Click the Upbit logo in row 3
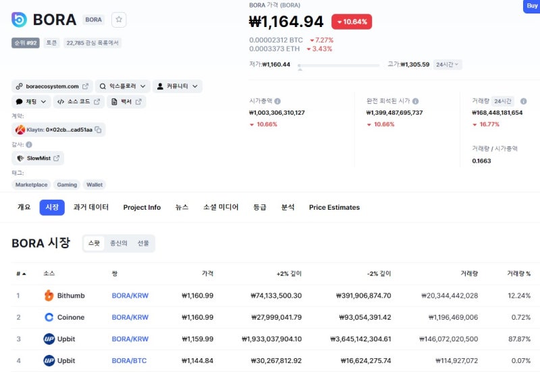 (49, 339)
